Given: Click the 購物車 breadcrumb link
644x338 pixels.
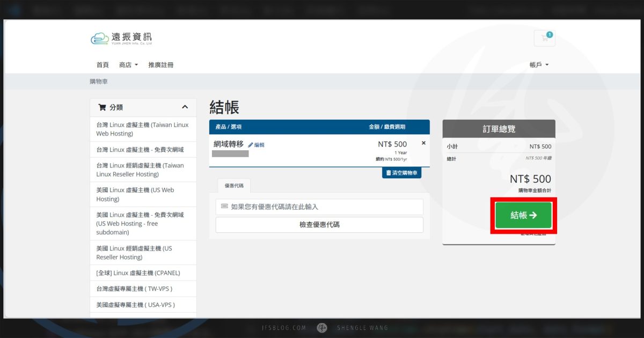Looking at the screenshot, I should (x=98, y=81).
